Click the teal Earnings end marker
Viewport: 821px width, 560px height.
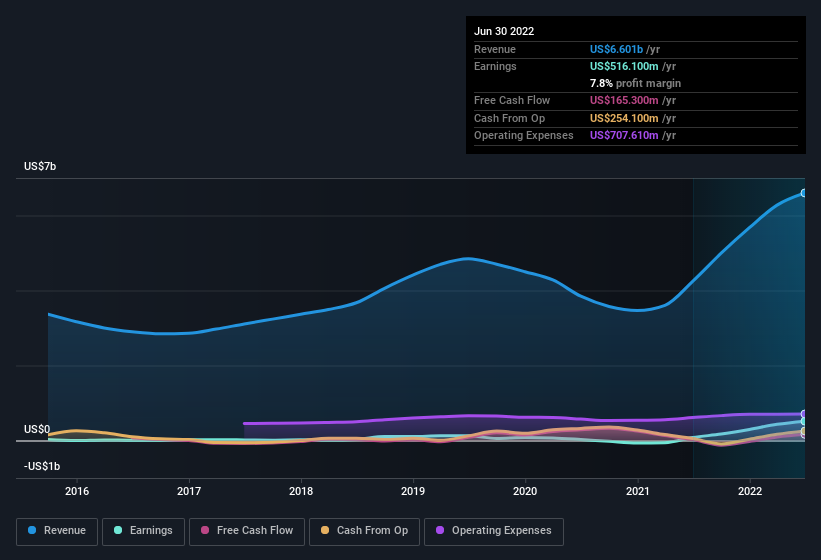click(x=804, y=421)
